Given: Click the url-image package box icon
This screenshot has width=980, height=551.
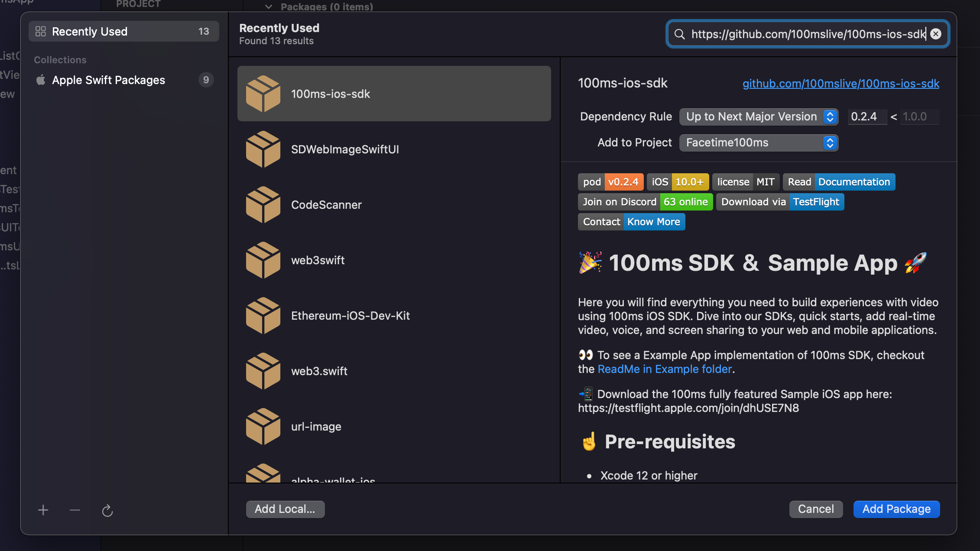Looking at the screenshot, I should pyautogui.click(x=263, y=426).
